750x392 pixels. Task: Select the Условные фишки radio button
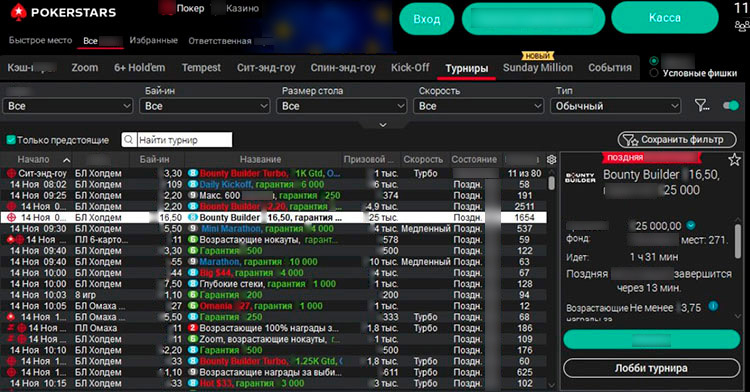coord(654,73)
